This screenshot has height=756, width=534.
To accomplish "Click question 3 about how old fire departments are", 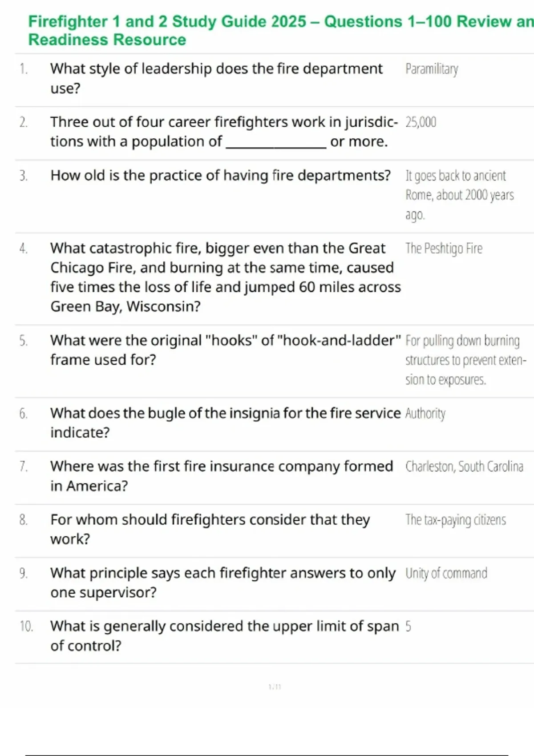I will [220, 176].
